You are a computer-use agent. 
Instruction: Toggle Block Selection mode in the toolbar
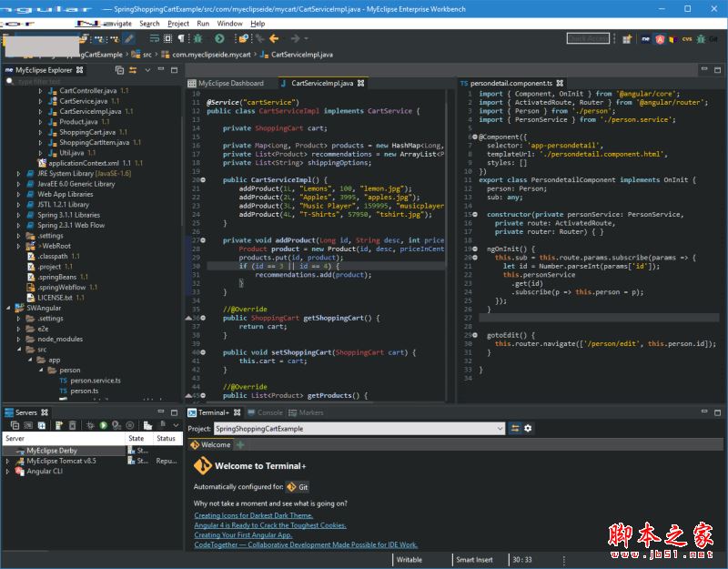167,38
